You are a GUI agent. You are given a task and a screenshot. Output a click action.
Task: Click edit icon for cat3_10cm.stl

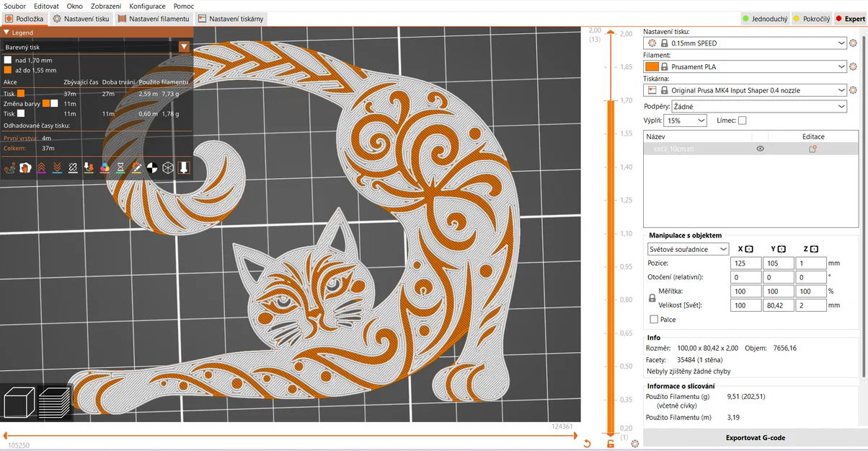point(812,149)
